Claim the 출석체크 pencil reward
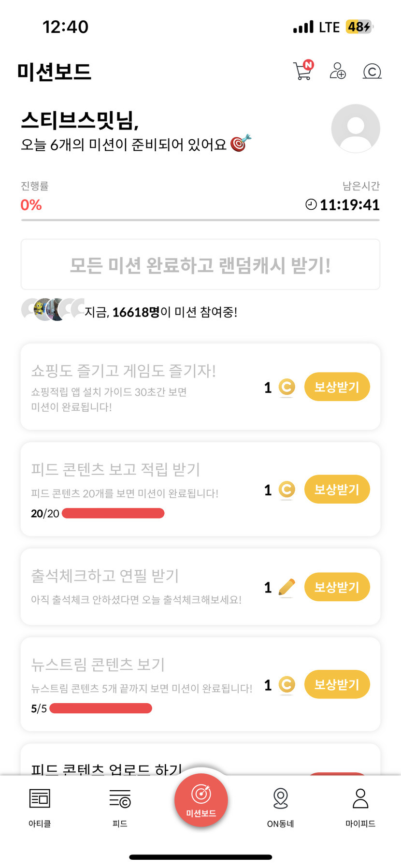The height and width of the screenshot is (868, 401). pyautogui.click(x=337, y=587)
